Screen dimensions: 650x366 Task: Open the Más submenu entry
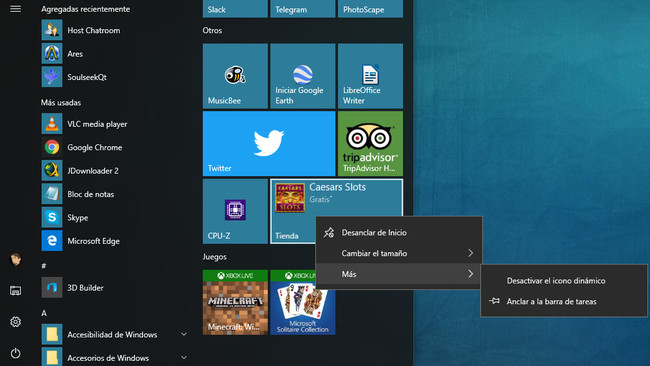click(x=399, y=274)
